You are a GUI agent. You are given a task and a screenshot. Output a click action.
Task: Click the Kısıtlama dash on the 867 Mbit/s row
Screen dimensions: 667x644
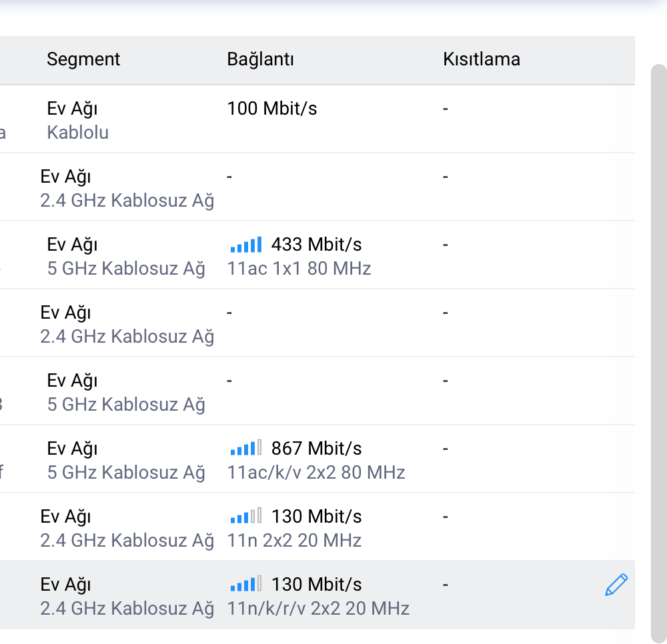tap(446, 449)
